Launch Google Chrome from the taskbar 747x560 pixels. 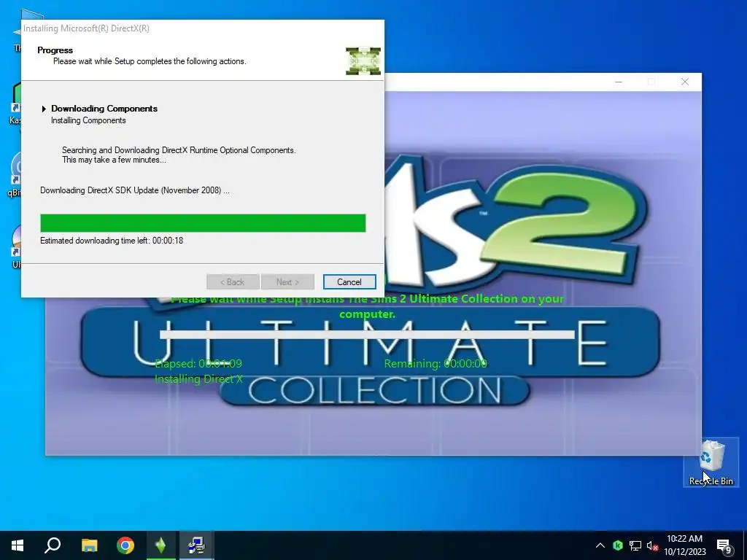[x=125, y=545]
